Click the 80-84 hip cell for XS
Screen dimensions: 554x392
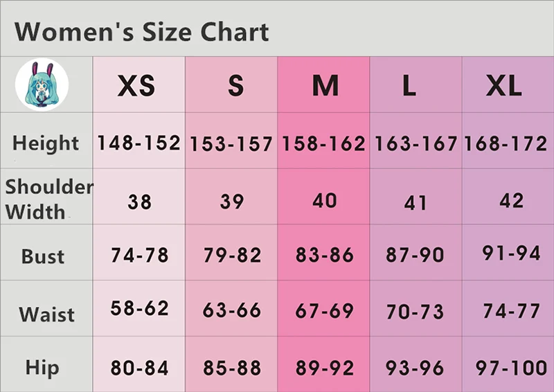pos(139,368)
